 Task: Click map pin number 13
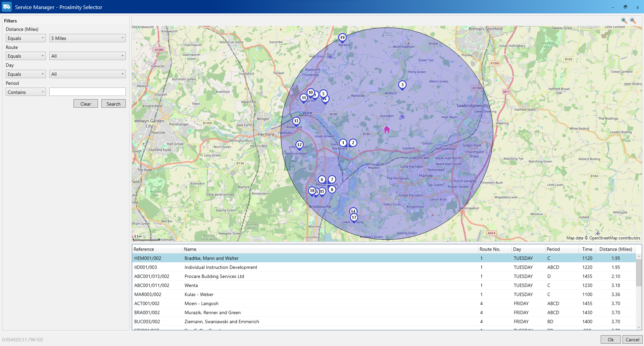296,121
